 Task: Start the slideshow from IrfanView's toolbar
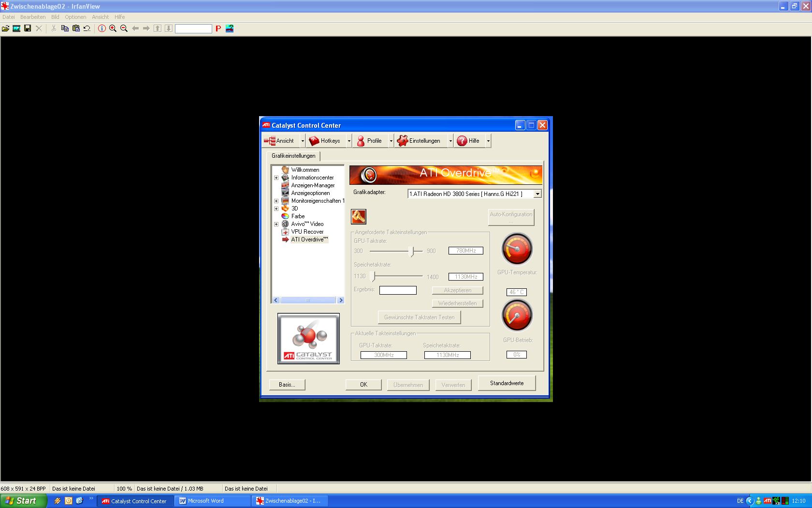tap(16, 29)
